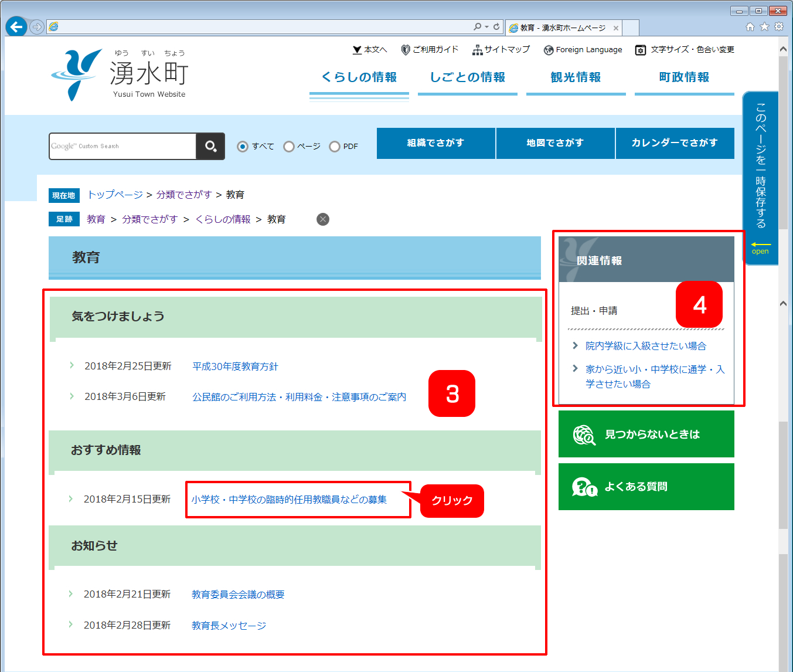793x672 pixels.
Task: Click the 気をつけましょう section heading
Action: click(x=118, y=317)
